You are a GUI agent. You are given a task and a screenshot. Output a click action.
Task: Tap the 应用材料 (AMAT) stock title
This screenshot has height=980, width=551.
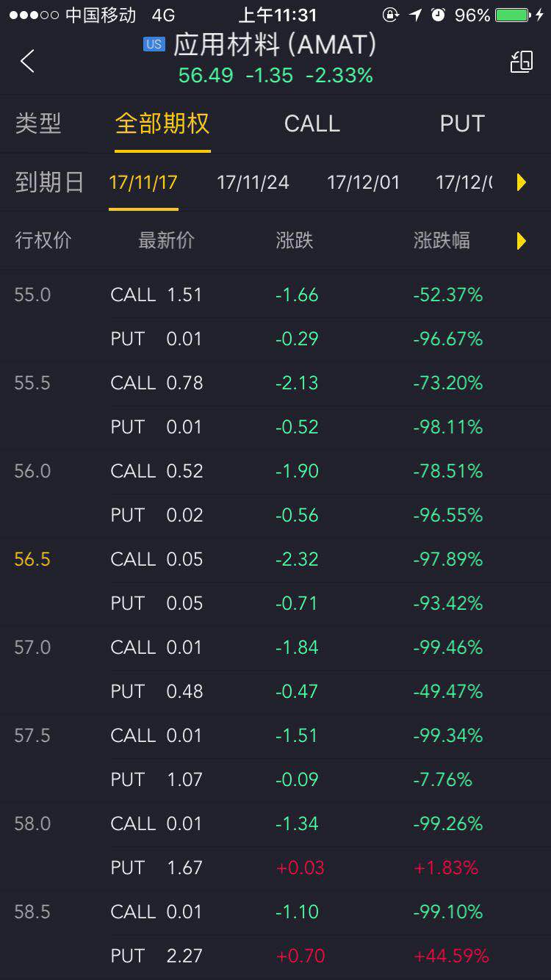(x=275, y=46)
